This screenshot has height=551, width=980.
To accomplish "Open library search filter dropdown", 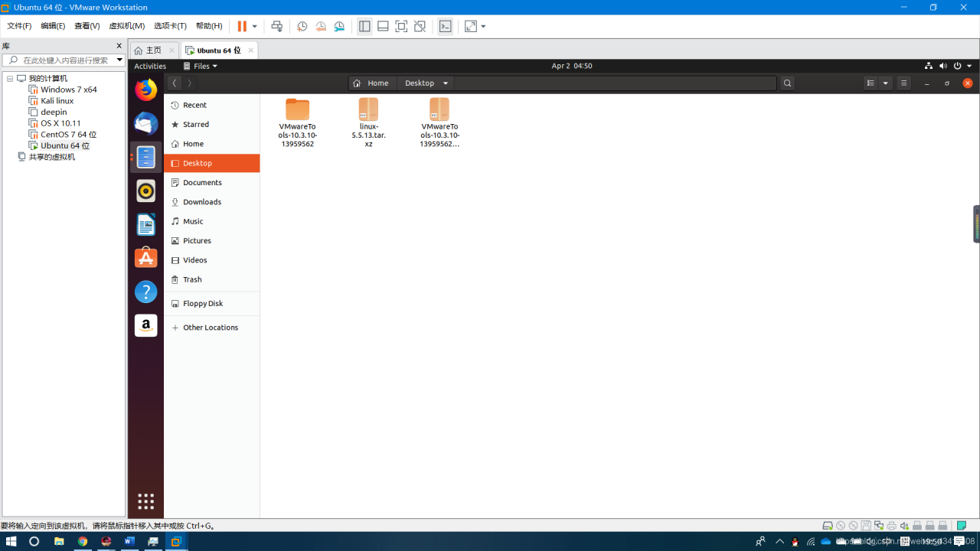I will coord(119,60).
